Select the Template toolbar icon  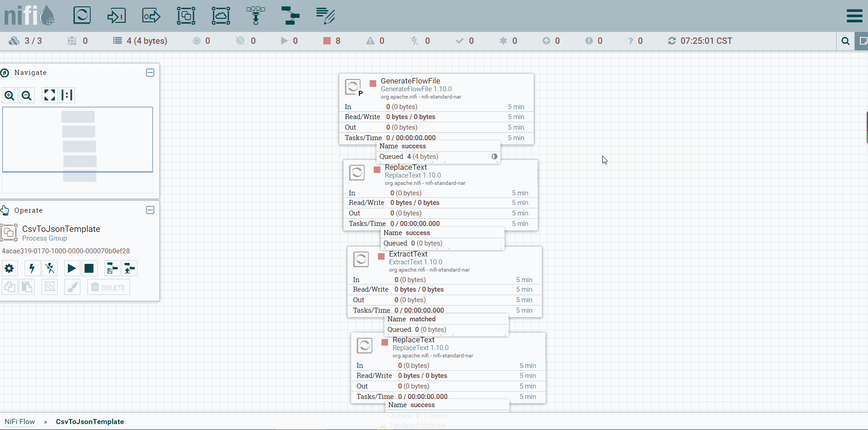click(x=290, y=16)
